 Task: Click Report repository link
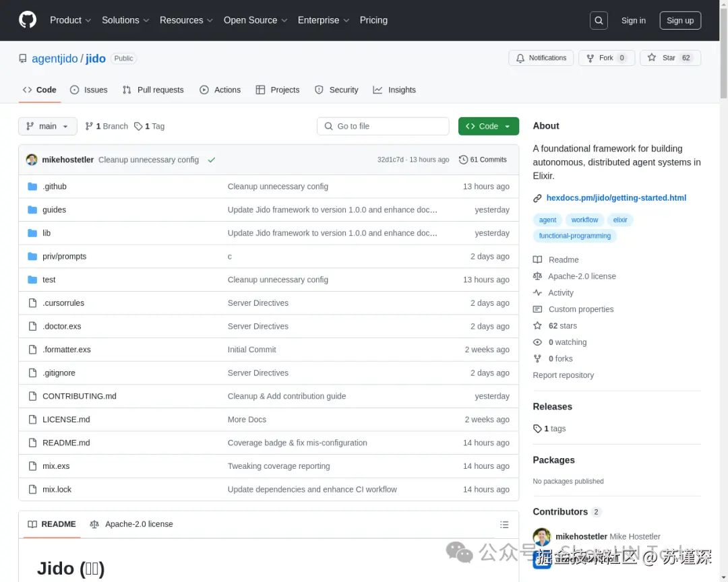563,375
